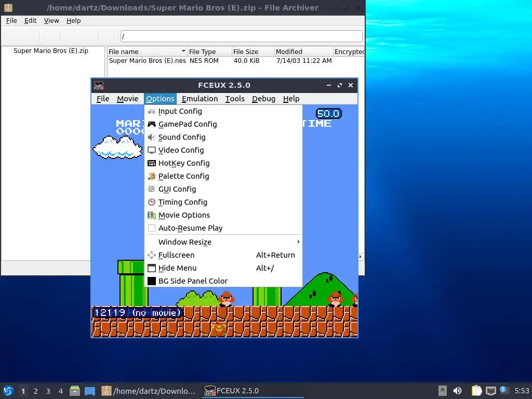Sort by Modified column header
This screenshot has width=532, height=399.
(x=303, y=51)
